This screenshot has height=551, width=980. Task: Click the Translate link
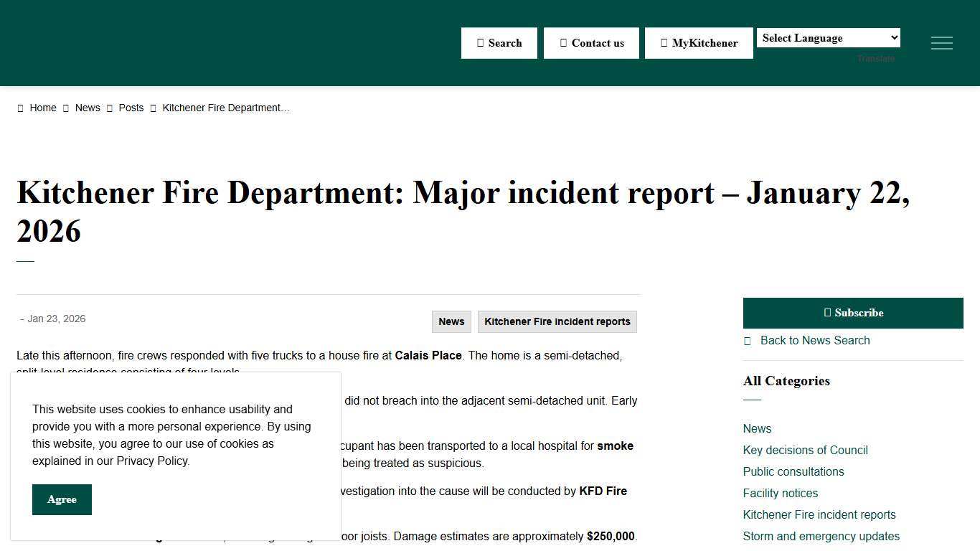click(x=875, y=59)
